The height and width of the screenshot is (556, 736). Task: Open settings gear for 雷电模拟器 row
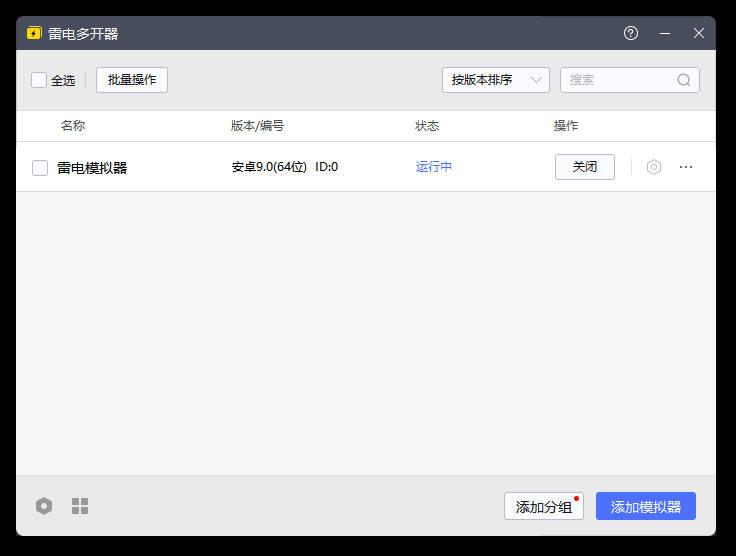coord(653,167)
